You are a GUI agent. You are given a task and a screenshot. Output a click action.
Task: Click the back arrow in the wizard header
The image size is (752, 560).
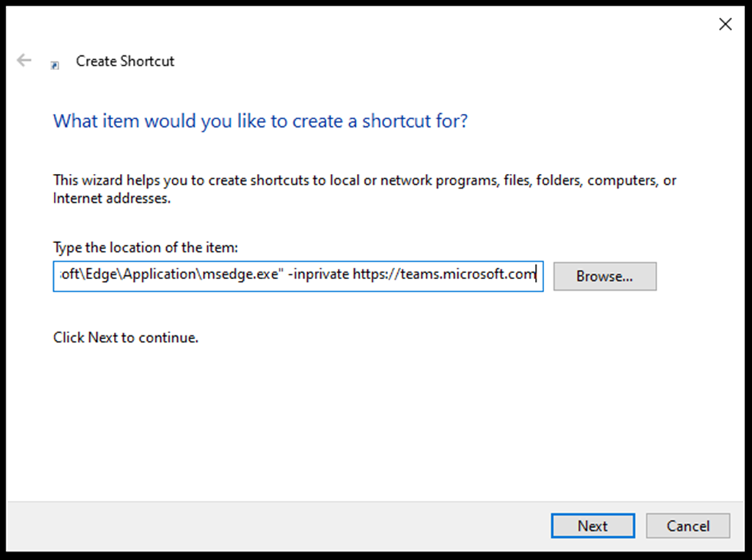tap(25, 61)
